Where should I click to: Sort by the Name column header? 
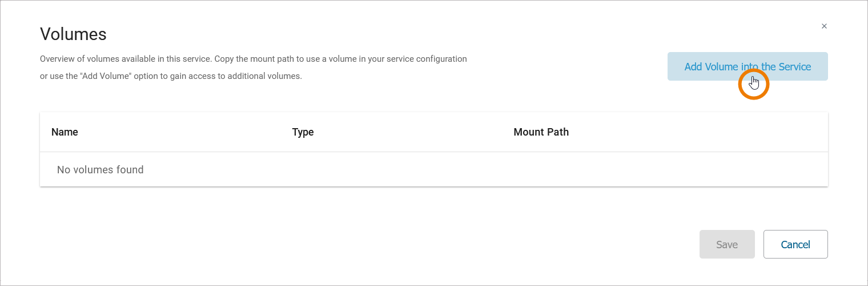(65, 132)
